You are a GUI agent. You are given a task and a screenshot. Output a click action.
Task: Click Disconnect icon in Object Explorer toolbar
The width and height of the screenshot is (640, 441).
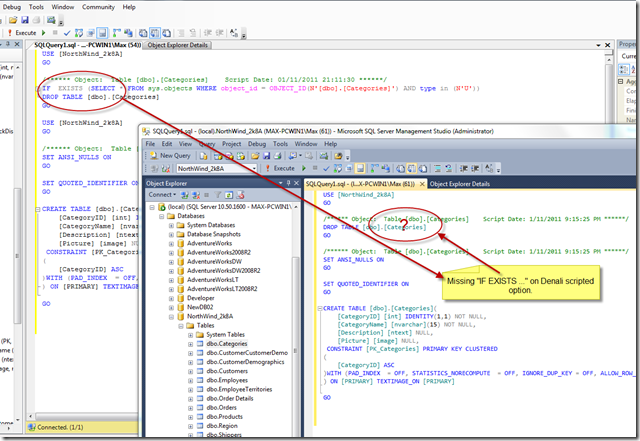[196, 195]
